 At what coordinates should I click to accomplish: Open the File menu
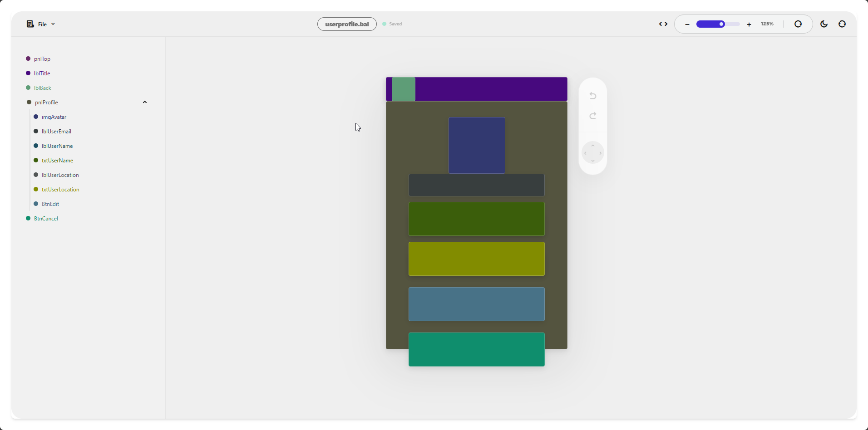[41, 24]
